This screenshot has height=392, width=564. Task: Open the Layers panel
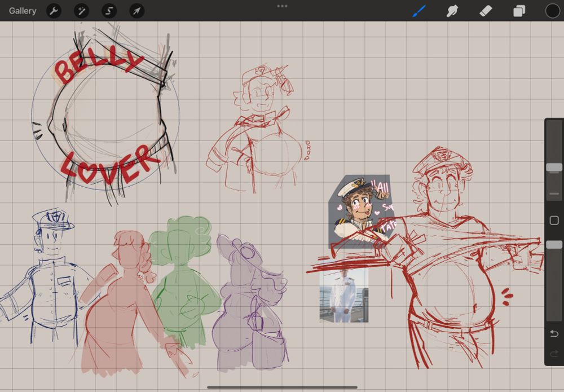click(519, 11)
